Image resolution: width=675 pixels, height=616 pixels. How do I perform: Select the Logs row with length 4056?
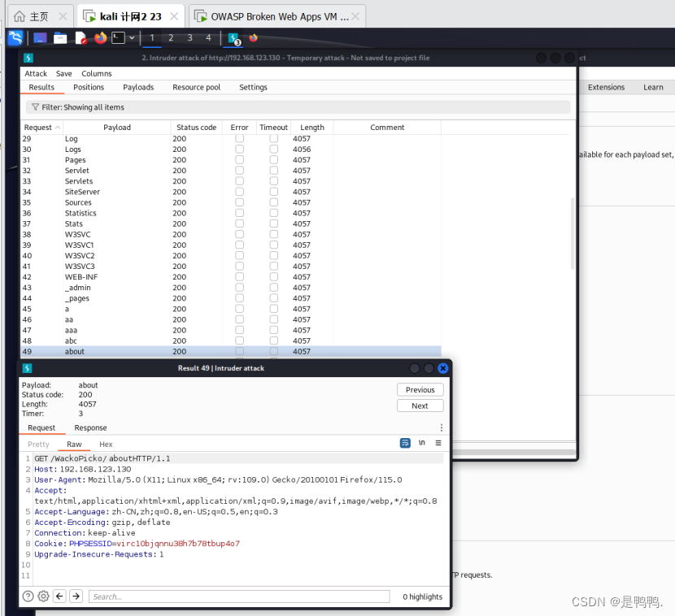[231, 150]
